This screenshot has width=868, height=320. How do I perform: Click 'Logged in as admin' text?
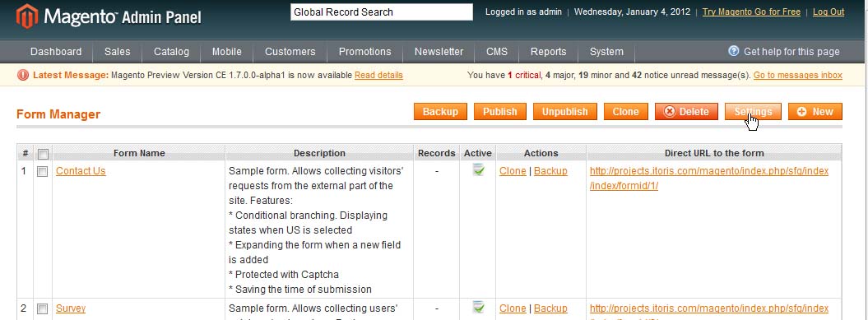[523, 12]
